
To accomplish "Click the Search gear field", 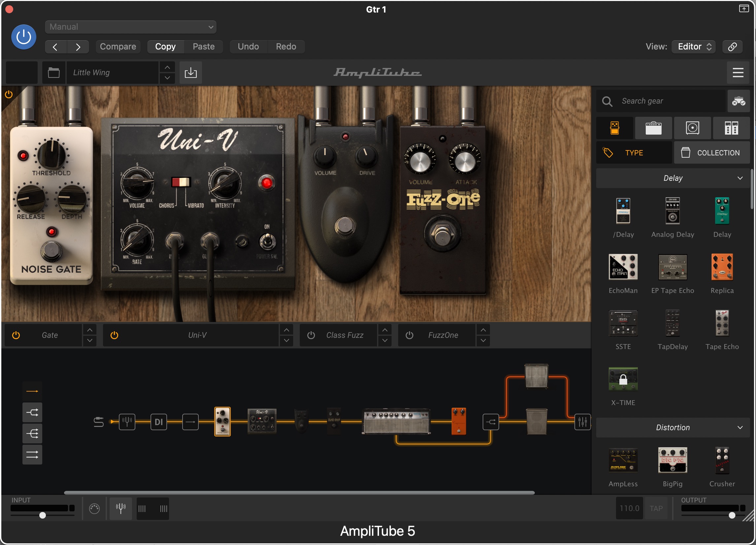I will (x=661, y=101).
